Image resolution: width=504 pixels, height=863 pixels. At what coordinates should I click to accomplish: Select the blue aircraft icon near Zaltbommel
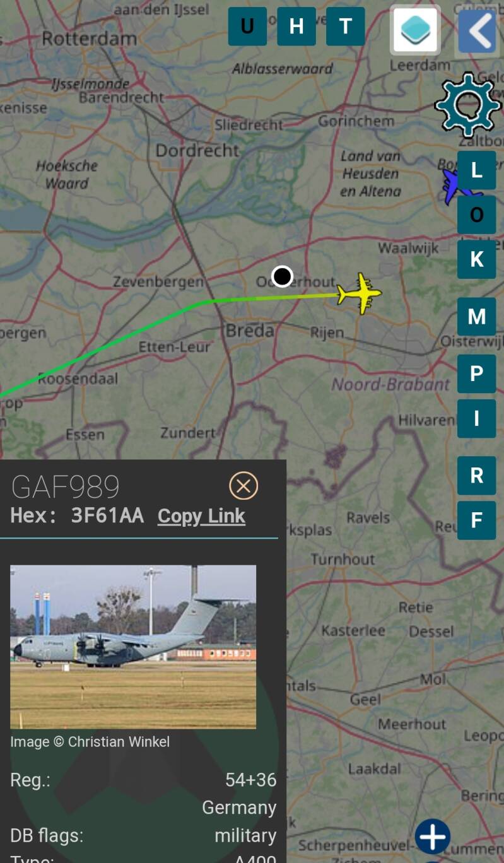point(454,185)
